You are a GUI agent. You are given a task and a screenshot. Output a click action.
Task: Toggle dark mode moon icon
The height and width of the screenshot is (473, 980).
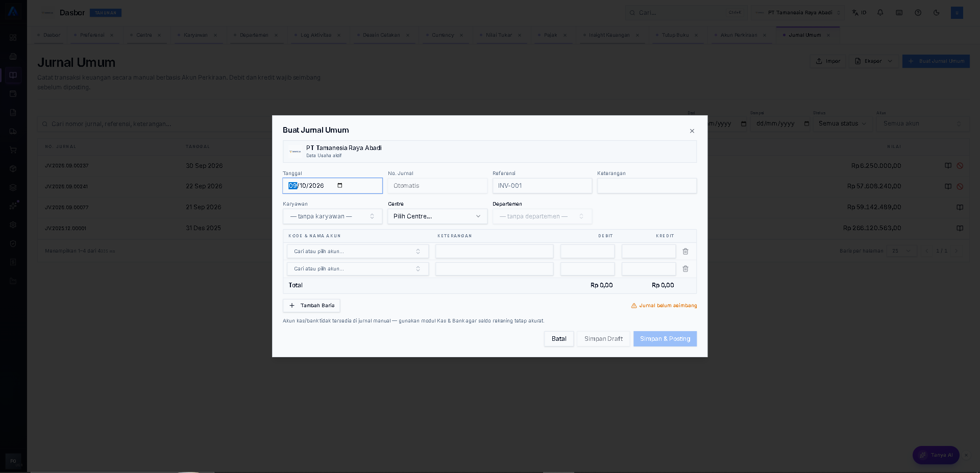pyautogui.click(x=937, y=13)
